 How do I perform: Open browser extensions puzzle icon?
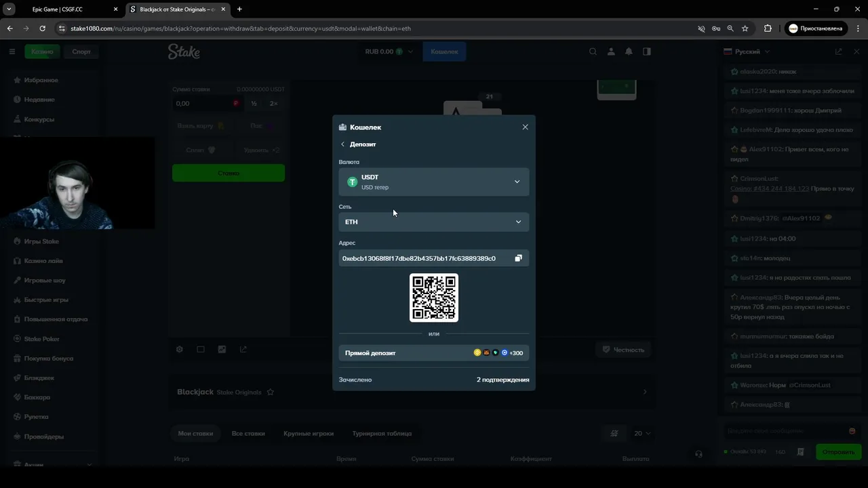click(768, 28)
